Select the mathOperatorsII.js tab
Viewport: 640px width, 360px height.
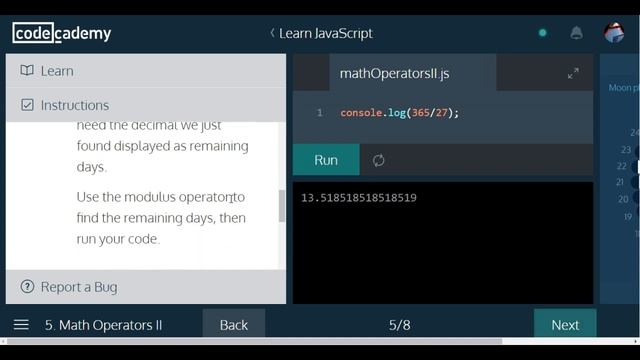pyautogui.click(x=413, y=73)
